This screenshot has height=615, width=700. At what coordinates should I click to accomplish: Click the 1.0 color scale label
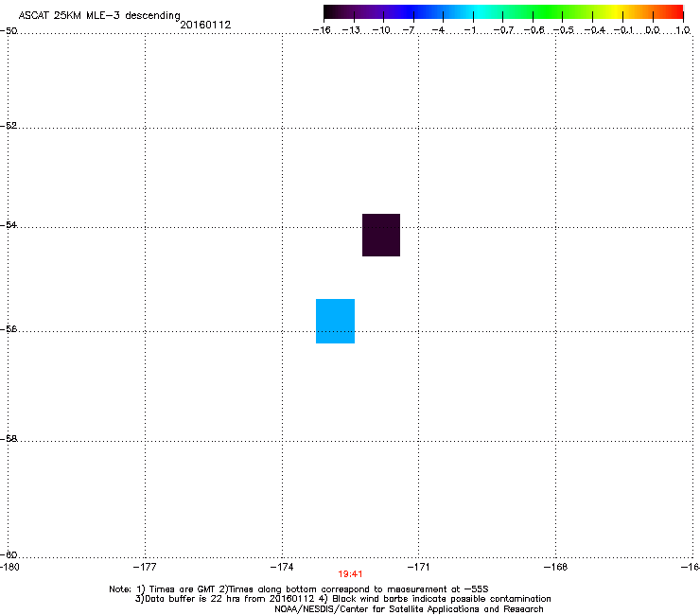pyautogui.click(x=683, y=30)
